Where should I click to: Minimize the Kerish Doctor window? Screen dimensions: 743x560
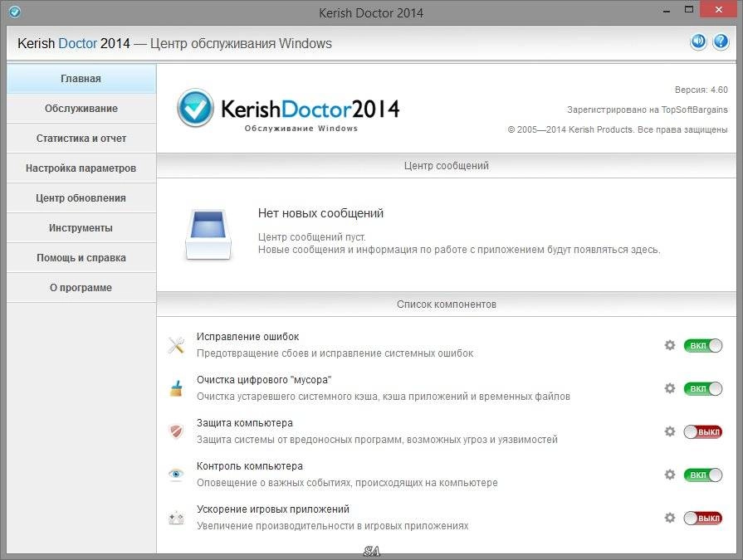tap(667, 11)
